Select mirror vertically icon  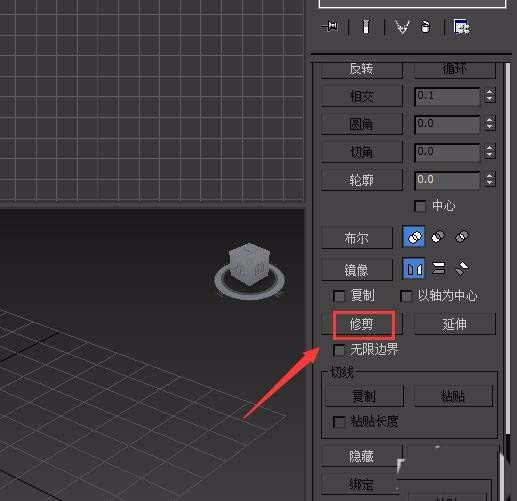tap(439, 268)
